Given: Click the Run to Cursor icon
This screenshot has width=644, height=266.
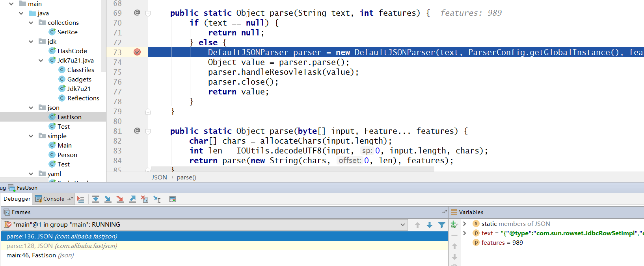Looking at the screenshot, I should click(157, 199).
